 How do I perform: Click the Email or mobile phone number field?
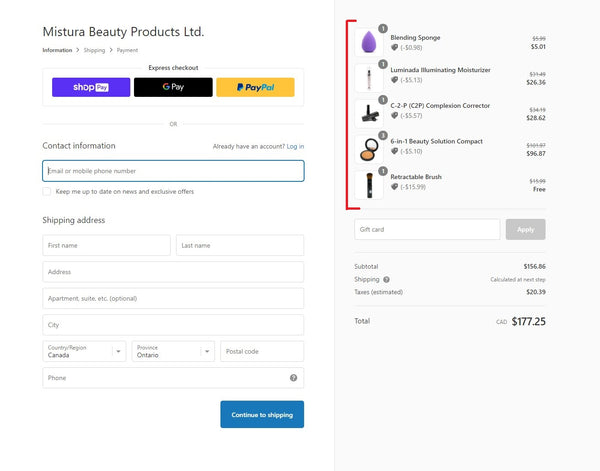click(x=173, y=171)
